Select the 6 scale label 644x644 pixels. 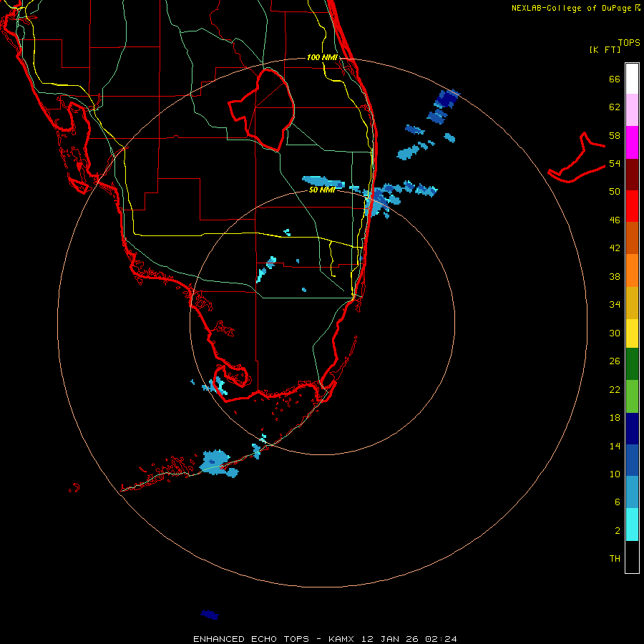[618, 502]
